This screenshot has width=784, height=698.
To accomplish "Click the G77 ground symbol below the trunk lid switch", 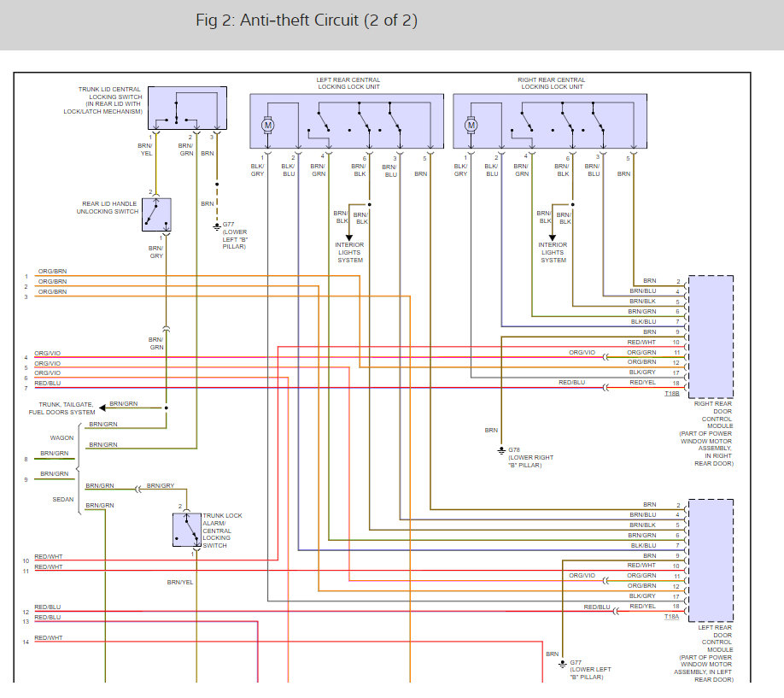I will [x=217, y=226].
